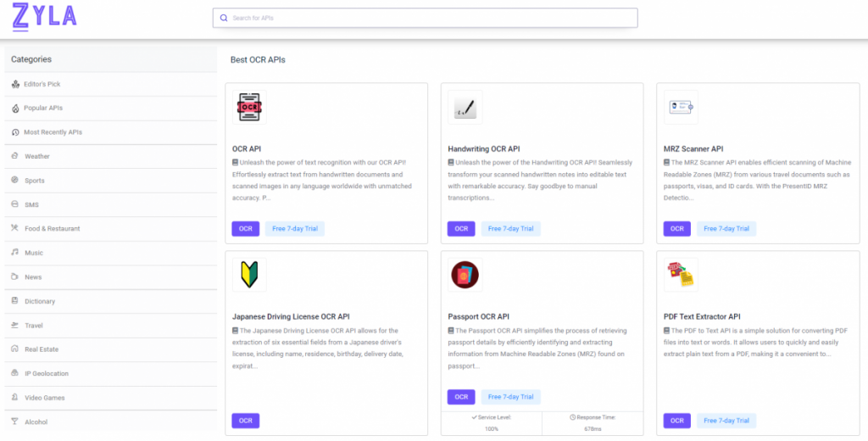This screenshot has height=441, width=868.
Task: Open the PDF Text Extractor API title
Action: point(702,317)
